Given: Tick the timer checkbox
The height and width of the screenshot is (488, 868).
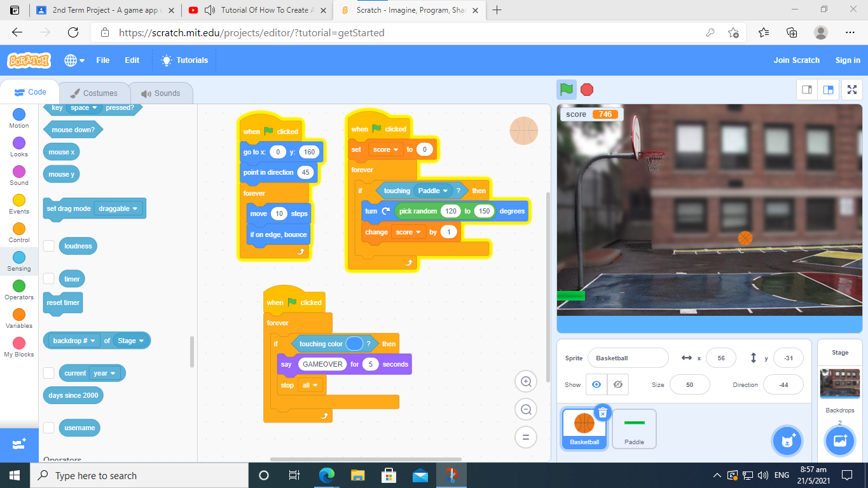Looking at the screenshot, I should pyautogui.click(x=49, y=279).
